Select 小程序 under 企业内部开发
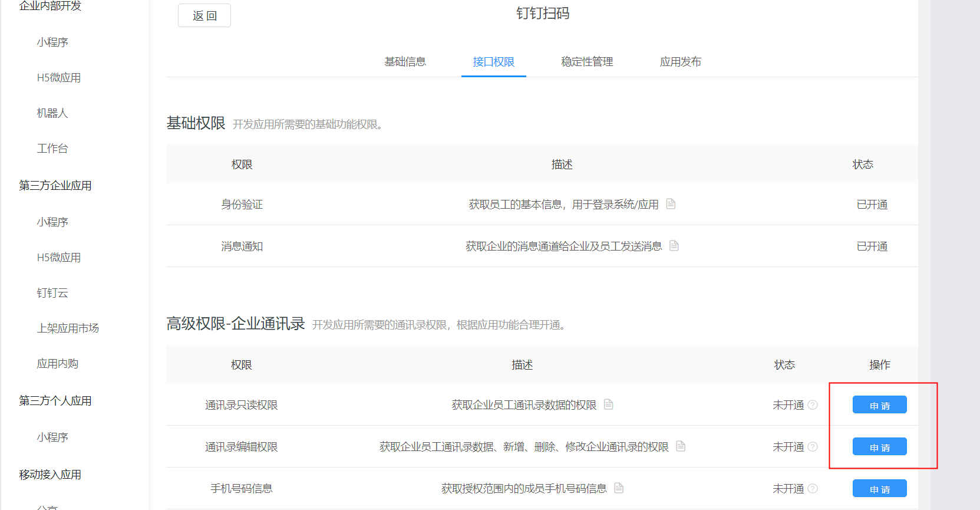This screenshot has width=980, height=510. (52, 42)
